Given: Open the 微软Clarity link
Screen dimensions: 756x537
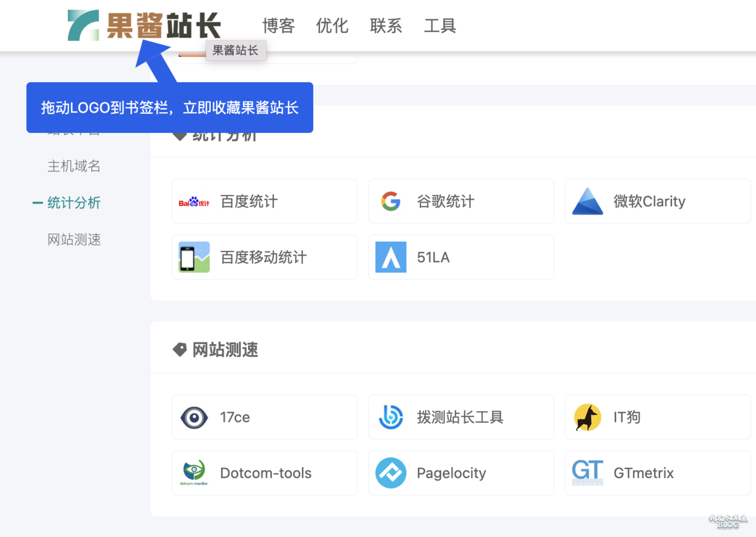Looking at the screenshot, I should (x=650, y=202).
